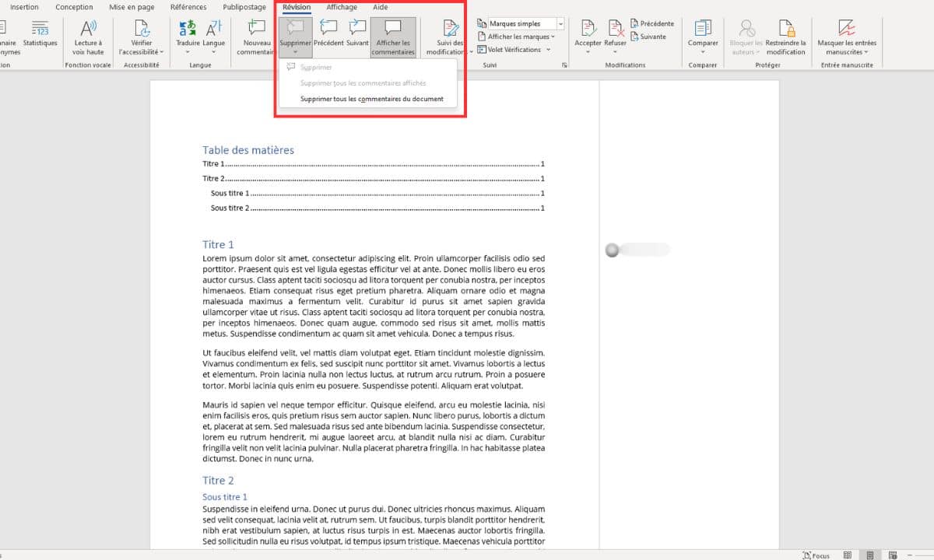This screenshot has width=934, height=560.
Task: Click the Bloquer les auteurs icon
Action: pos(746,29)
